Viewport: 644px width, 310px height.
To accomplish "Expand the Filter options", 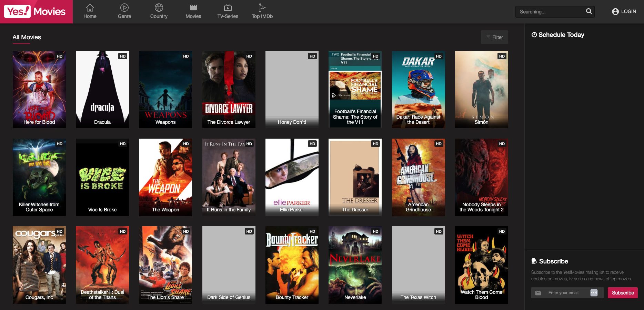I will 494,37.
